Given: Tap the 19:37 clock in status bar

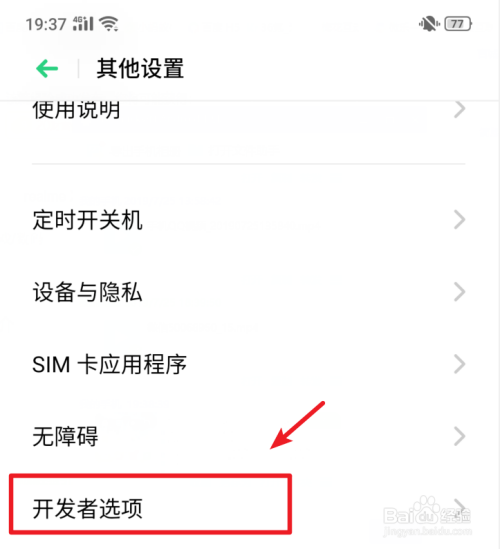Looking at the screenshot, I should [x=46, y=24].
